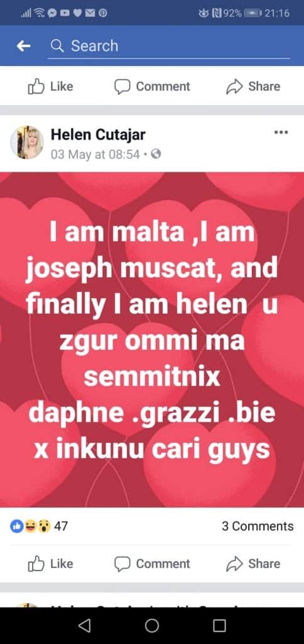Open the hearts background post image

pos(152,340)
